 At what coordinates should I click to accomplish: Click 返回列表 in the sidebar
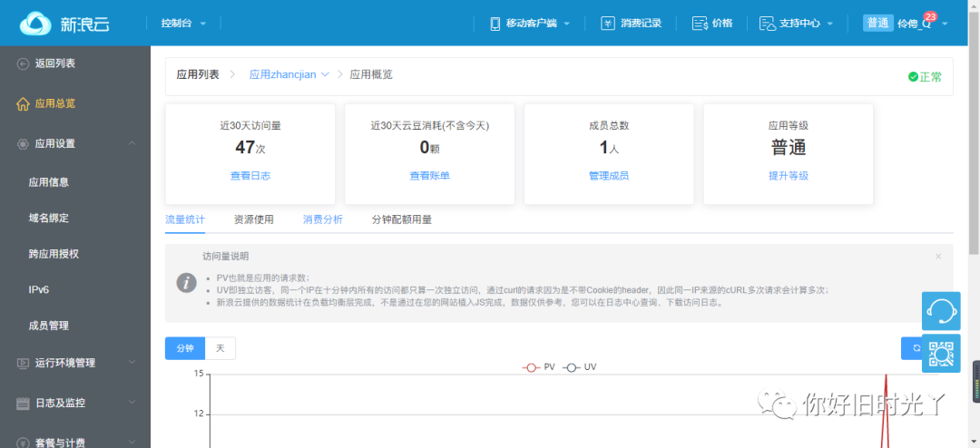click(x=55, y=63)
